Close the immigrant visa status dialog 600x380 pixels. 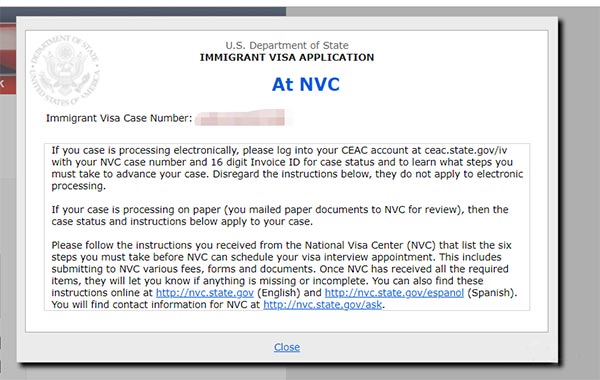287,347
